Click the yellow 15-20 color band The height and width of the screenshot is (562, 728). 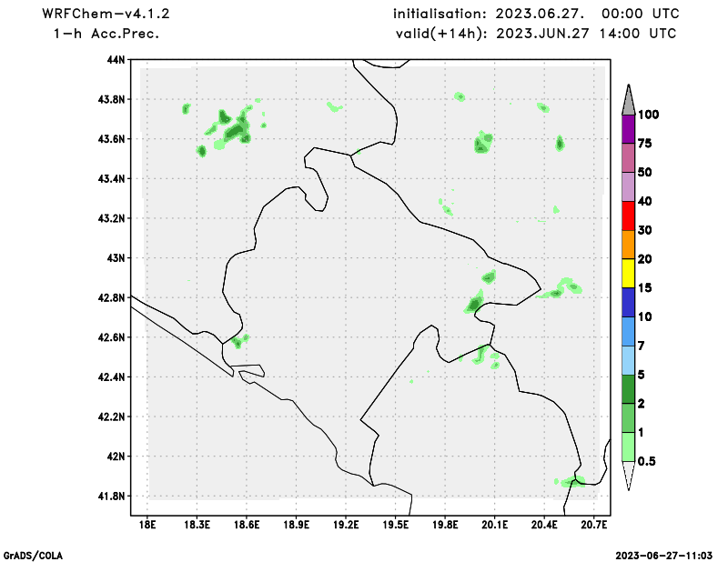(x=628, y=274)
